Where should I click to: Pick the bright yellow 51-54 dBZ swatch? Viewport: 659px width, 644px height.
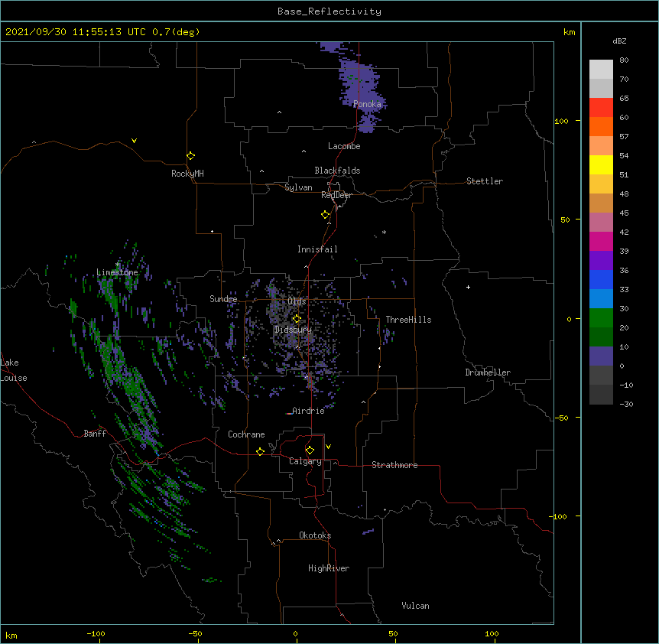click(601, 164)
